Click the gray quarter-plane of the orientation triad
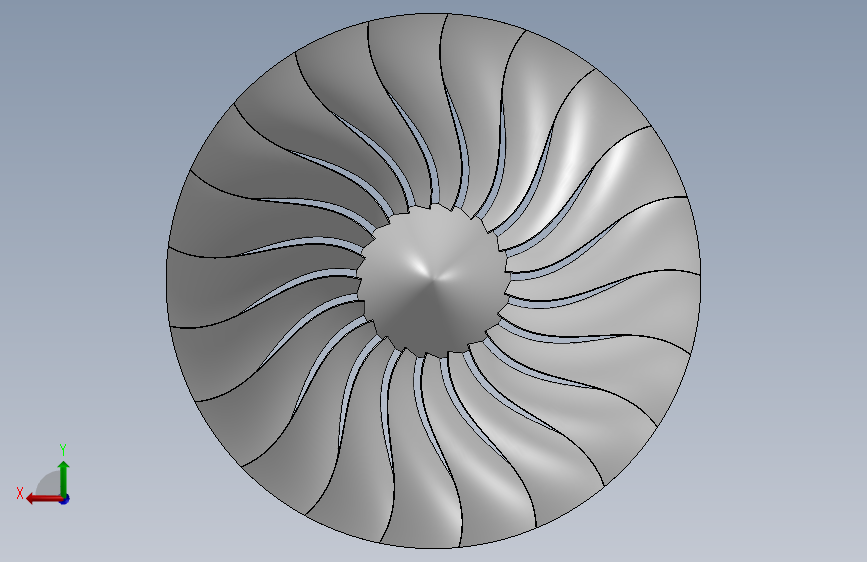The height and width of the screenshot is (562, 867). [x=49, y=484]
